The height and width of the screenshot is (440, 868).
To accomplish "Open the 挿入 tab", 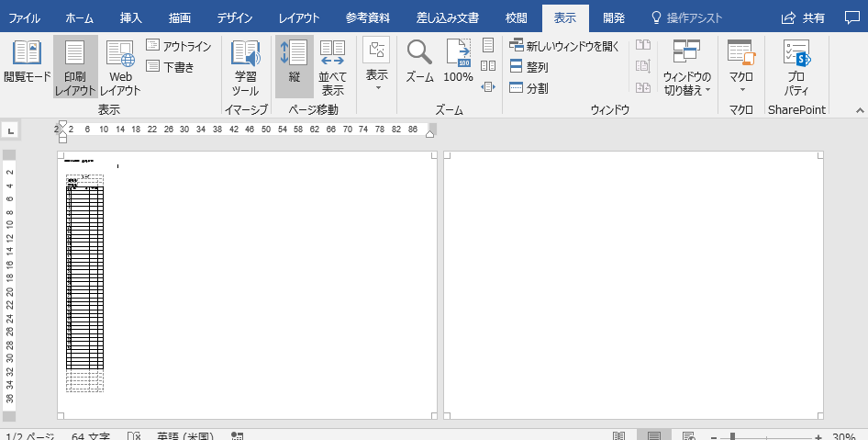I will [130, 17].
